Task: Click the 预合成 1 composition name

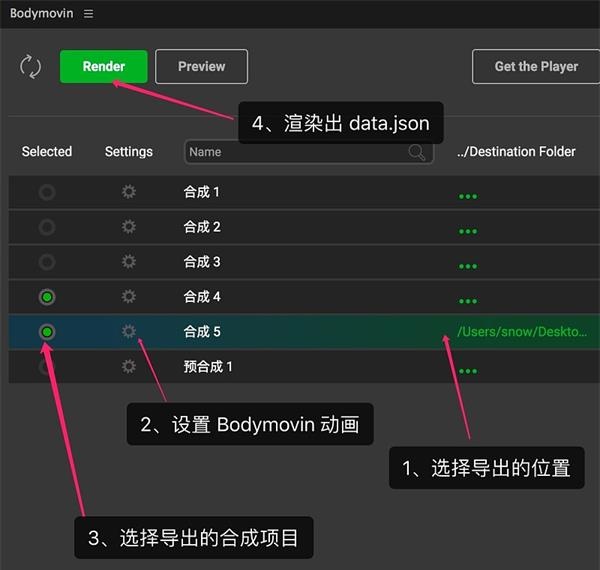Action: (208, 367)
